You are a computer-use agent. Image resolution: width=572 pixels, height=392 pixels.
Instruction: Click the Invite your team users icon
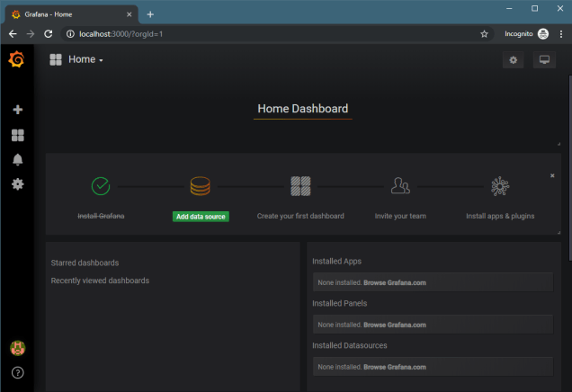400,185
